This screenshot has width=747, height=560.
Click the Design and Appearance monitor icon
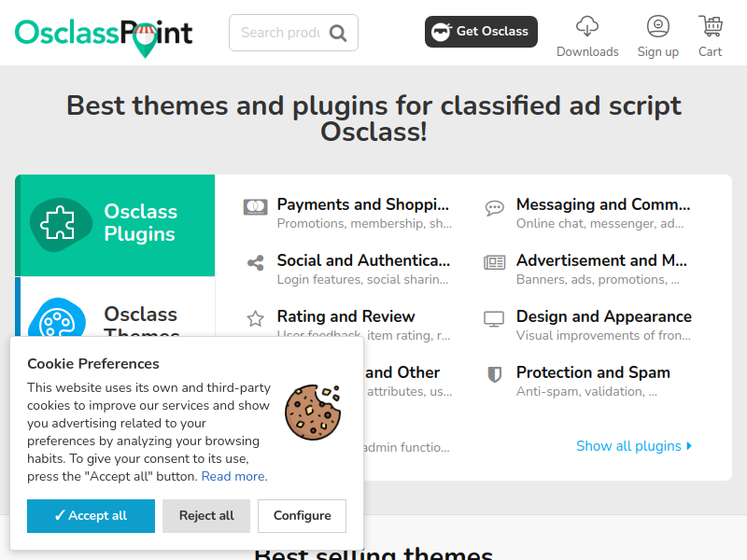point(494,318)
